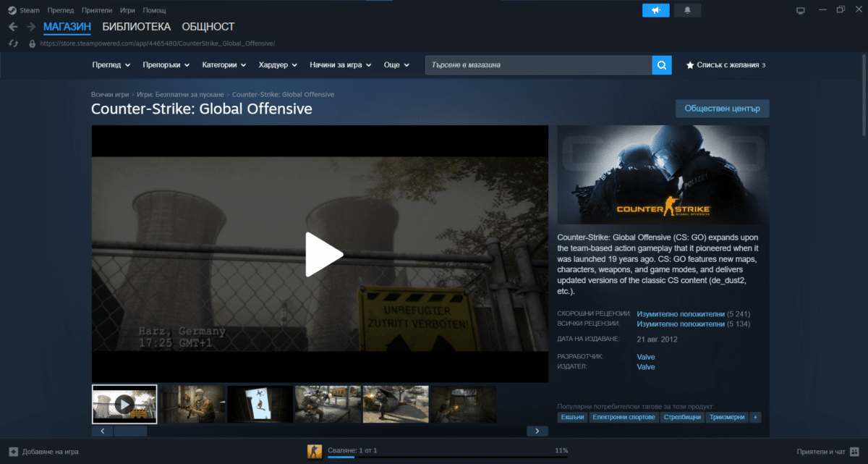Open the announcements megaphone button
Screen dimensions: 868x464
coord(656,10)
